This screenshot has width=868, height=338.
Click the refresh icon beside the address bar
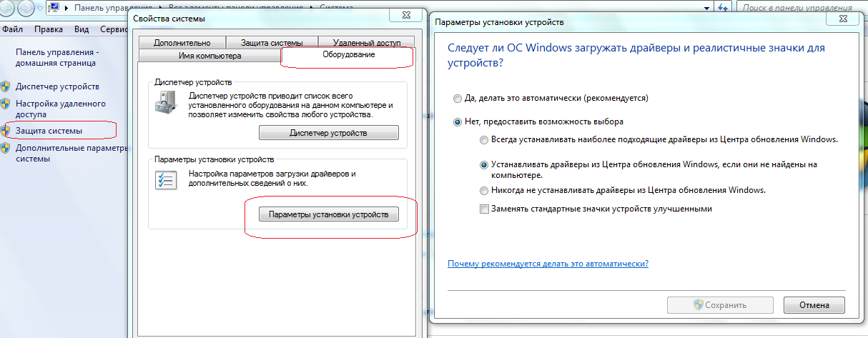pyautogui.click(x=724, y=7)
